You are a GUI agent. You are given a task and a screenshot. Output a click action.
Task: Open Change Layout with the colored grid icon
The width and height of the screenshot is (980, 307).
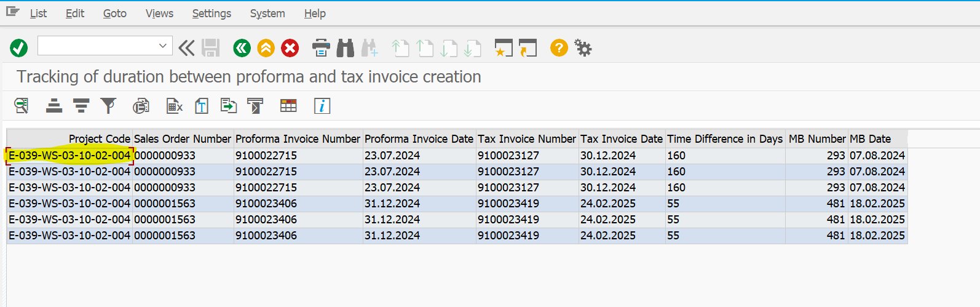tap(288, 106)
